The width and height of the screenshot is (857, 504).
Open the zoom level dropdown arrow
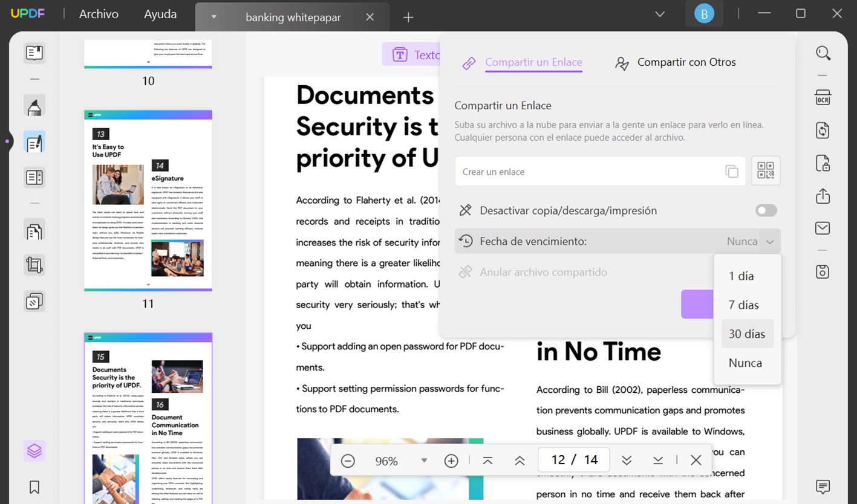point(424,460)
